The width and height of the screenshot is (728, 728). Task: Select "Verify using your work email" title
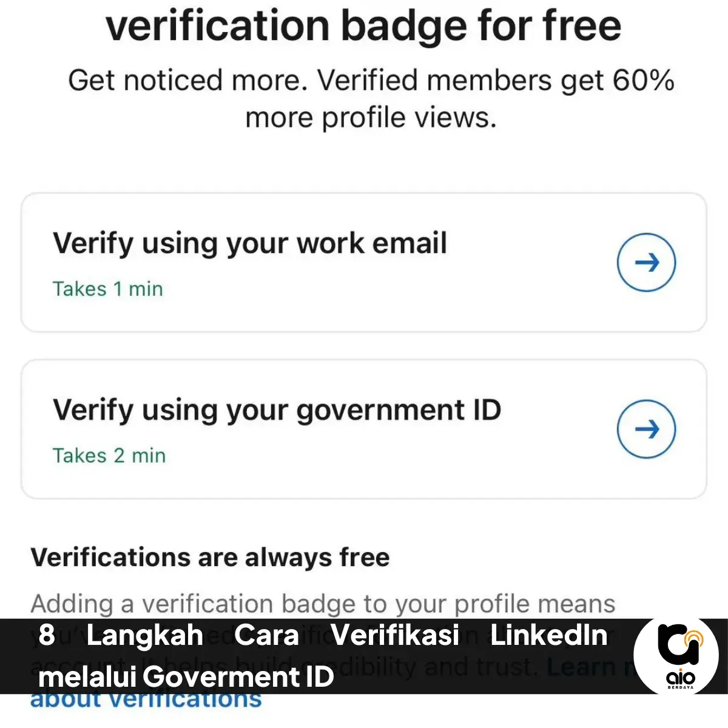click(x=249, y=243)
